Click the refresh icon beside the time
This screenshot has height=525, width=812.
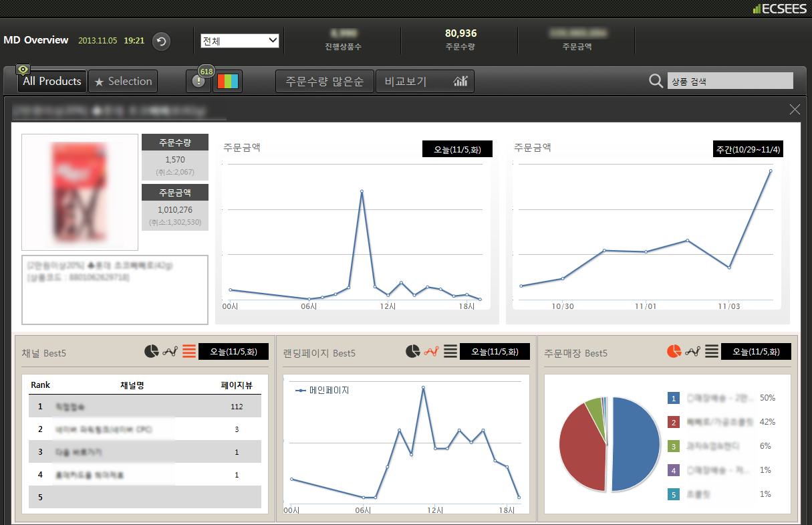point(161,41)
